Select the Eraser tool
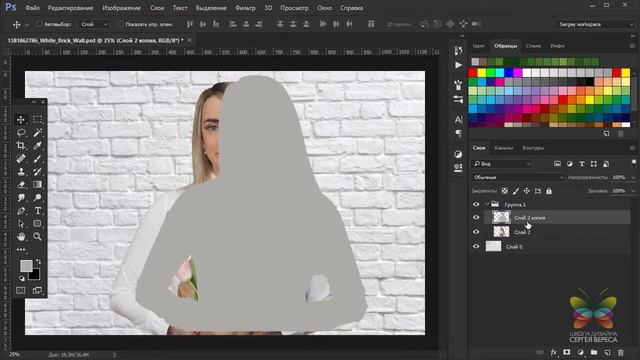 pos(21,185)
